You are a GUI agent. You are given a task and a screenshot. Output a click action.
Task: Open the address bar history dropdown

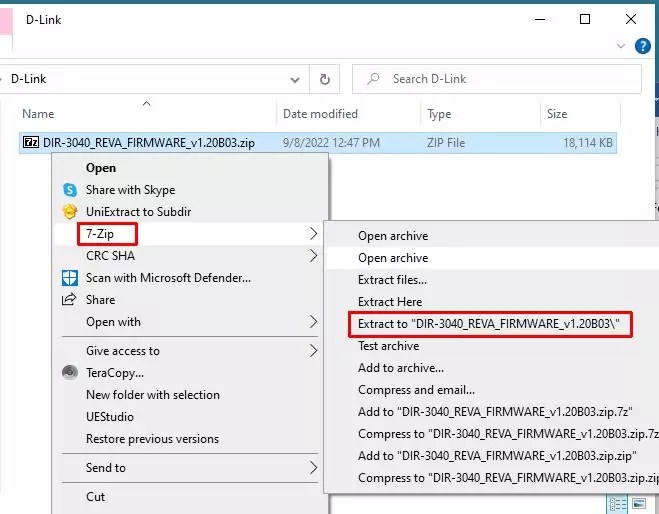(295, 79)
